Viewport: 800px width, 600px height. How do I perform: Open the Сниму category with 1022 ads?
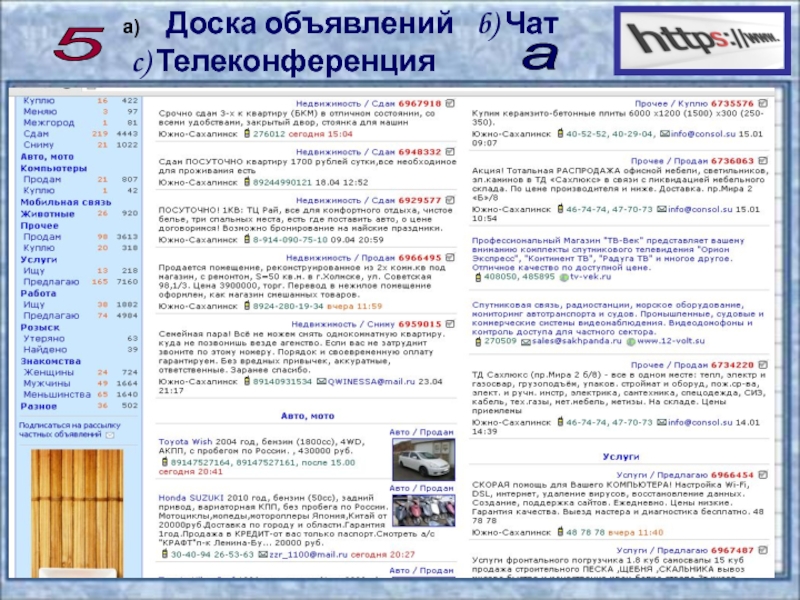[38, 145]
